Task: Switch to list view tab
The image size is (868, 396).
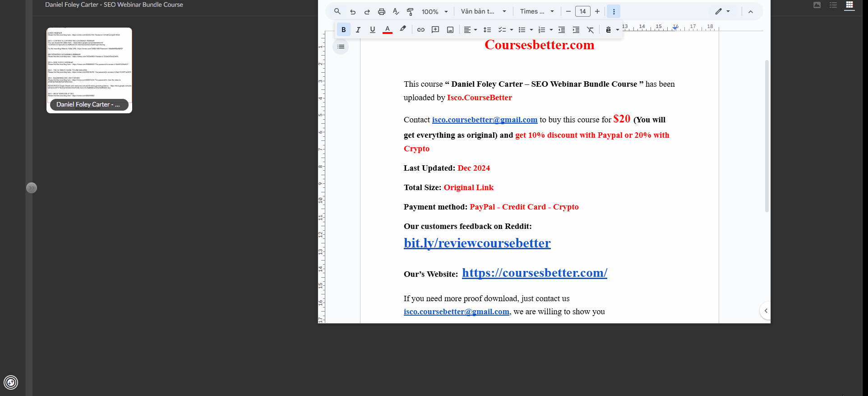Action: [833, 5]
